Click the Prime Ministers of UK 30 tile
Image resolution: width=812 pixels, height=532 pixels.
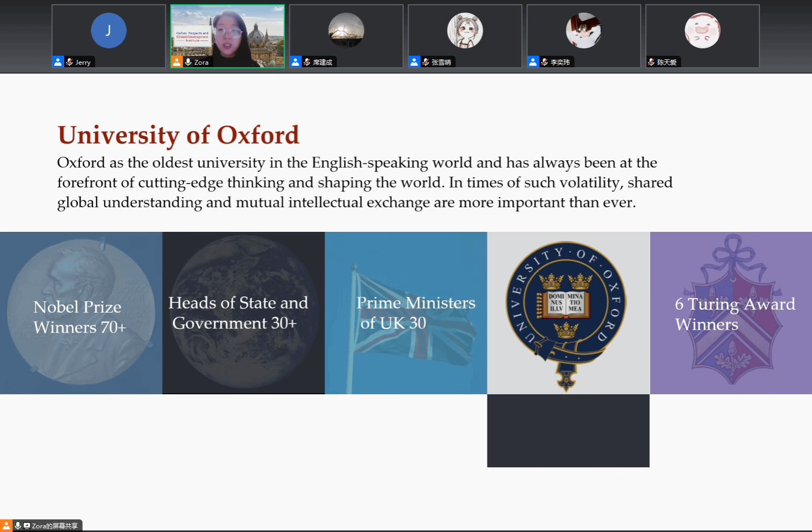(405, 313)
